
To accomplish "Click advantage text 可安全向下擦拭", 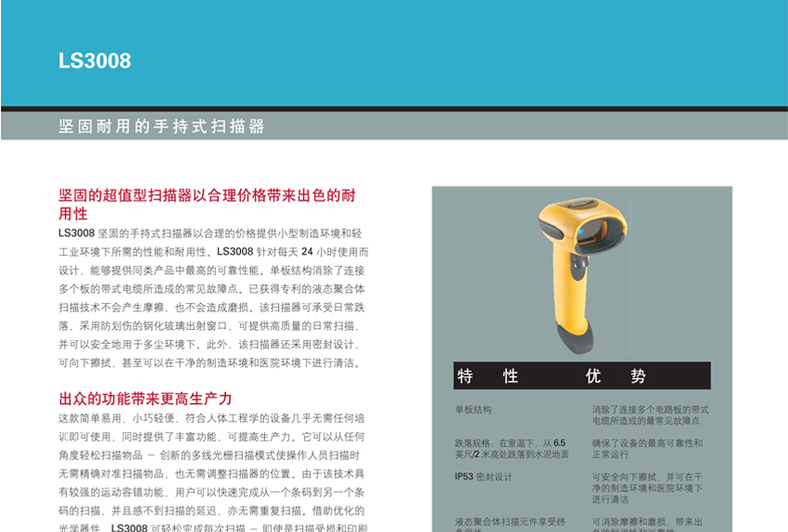I will [647, 488].
